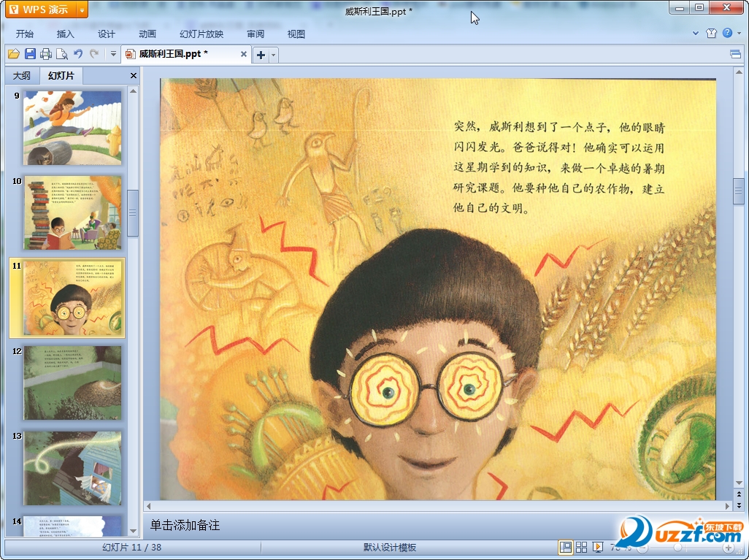Click the 幻灯片 11 / 38 status text
The width and height of the screenshot is (749, 560).
pyautogui.click(x=132, y=548)
